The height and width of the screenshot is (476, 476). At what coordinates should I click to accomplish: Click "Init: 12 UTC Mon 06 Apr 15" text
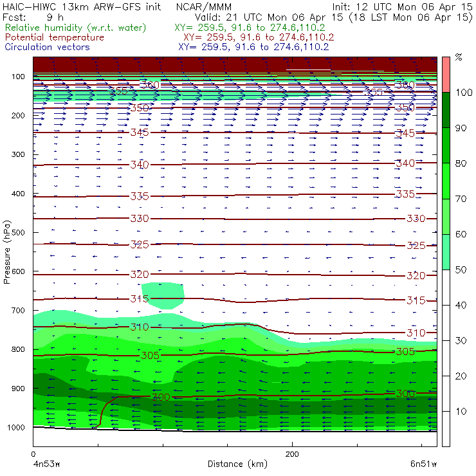402,6
